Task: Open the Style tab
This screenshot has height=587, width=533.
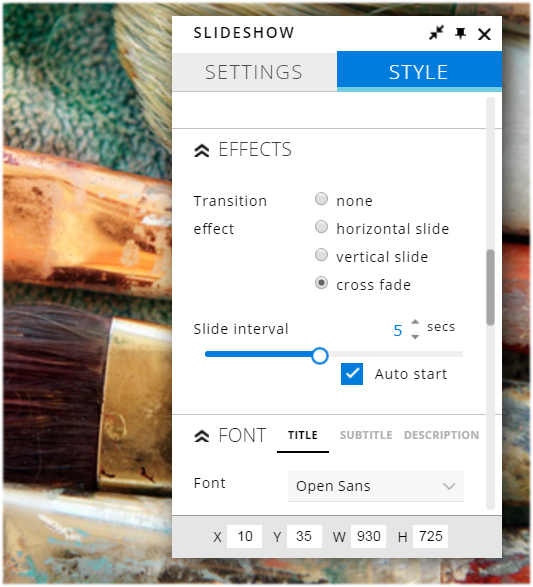Action: click(x=419, y=72)
